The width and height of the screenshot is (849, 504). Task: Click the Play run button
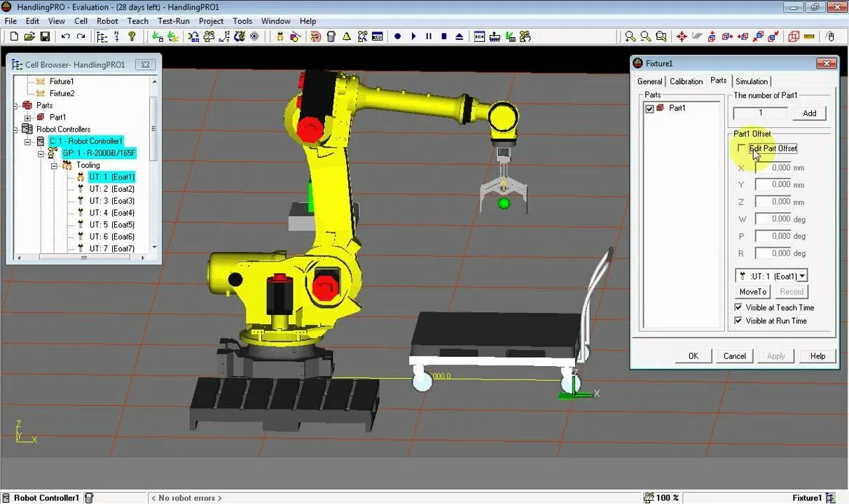click(413, 36)
